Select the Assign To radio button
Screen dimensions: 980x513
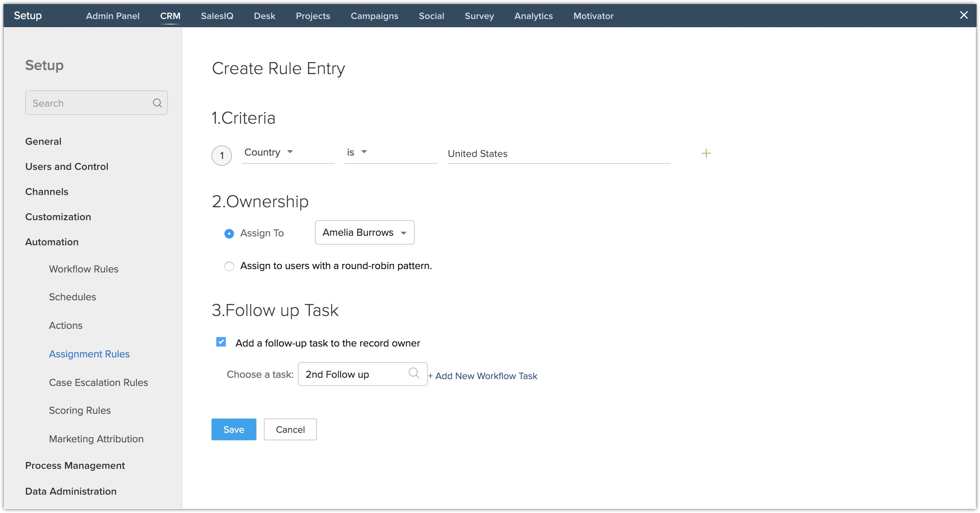(x=229, y=233)
